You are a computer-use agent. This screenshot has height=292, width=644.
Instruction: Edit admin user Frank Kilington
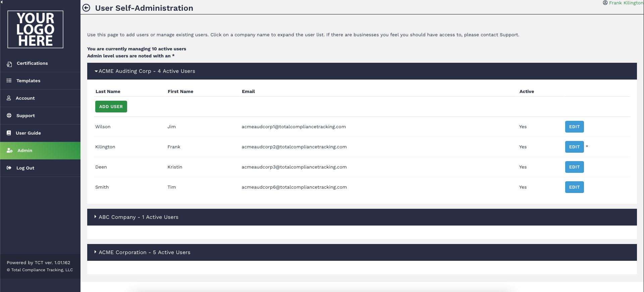point(574,147)
